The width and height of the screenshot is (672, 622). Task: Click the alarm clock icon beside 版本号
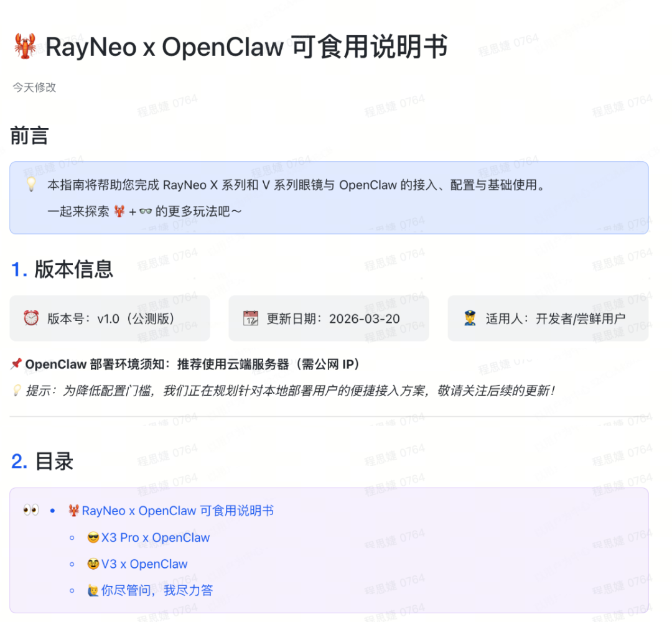[x=30, y=318]
